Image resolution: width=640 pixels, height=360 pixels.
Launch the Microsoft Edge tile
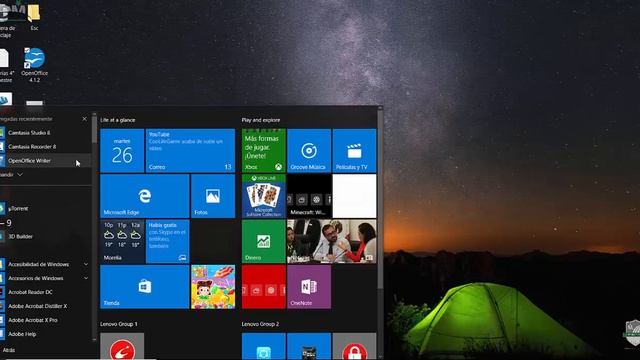[x=144, y=196]
